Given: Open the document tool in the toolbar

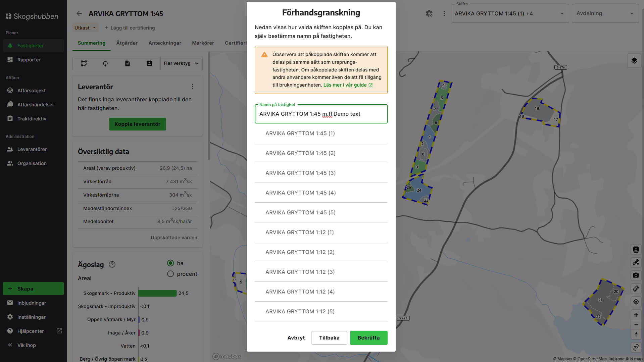Looking at the screenshot, I should pyautogui.click(x=128, y=63).
